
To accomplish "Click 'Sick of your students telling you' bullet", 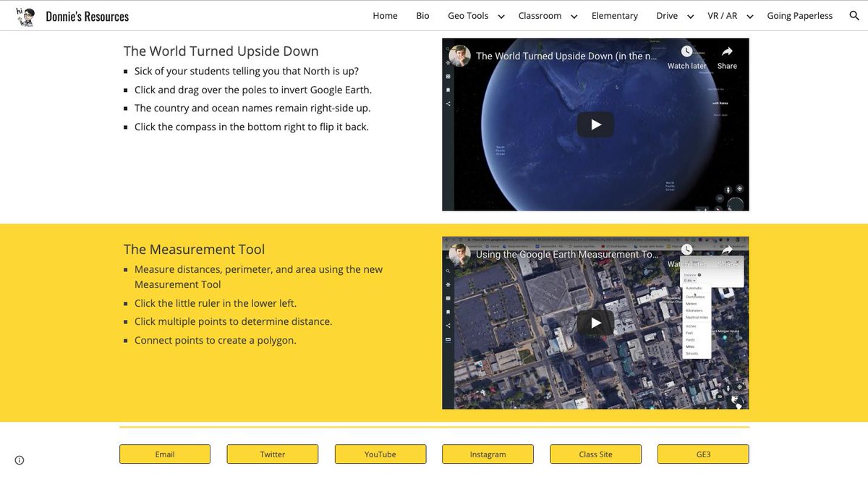I will pyautogui.click(x=247, y=71).
